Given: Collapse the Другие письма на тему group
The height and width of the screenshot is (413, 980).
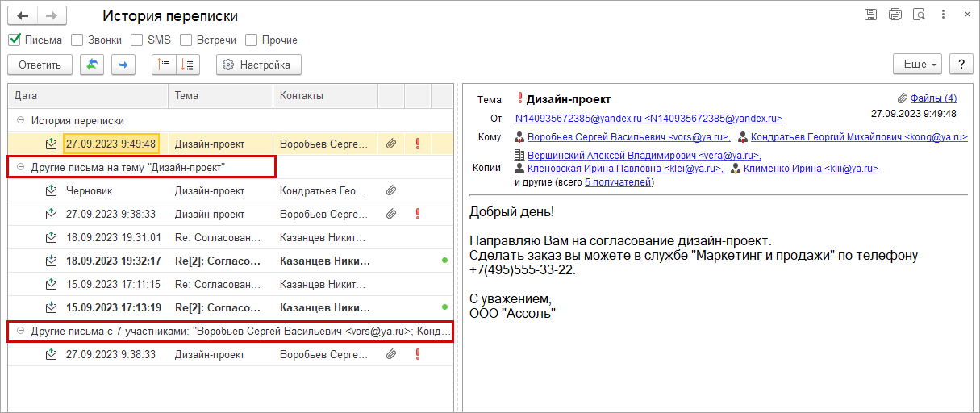Looking at the screenshot, I should pos(19,167).
